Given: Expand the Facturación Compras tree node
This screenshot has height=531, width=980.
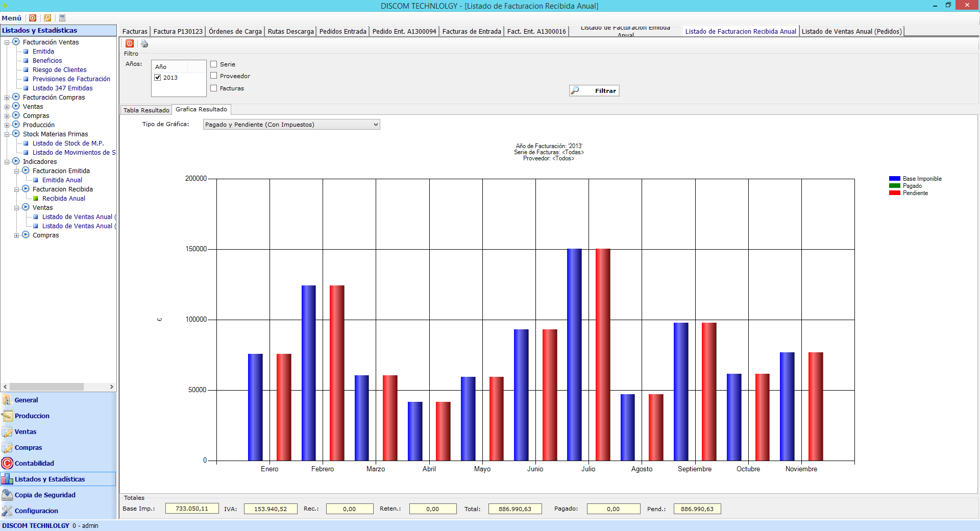Looking at the screenshot, I should click(x=7, y=98).
